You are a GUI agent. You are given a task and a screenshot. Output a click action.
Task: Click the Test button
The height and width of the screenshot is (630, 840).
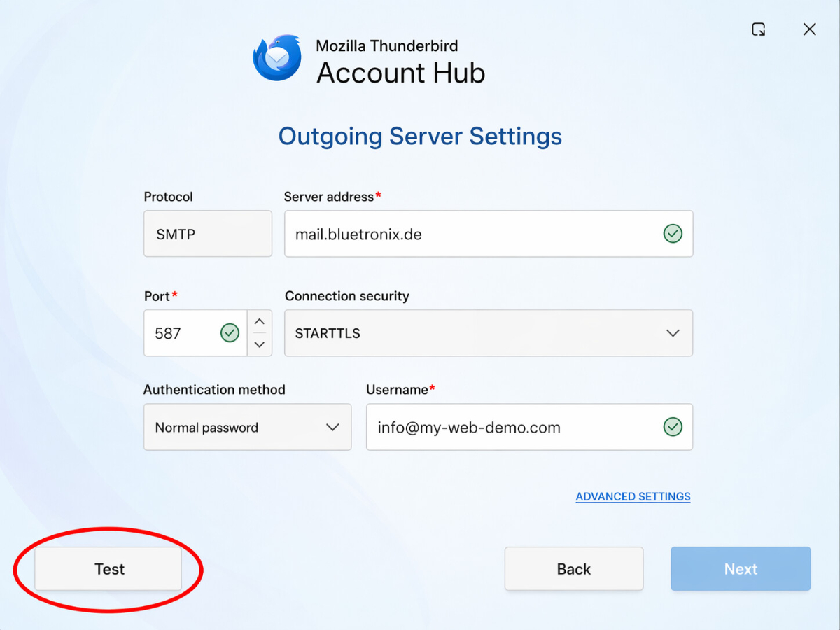108,569
